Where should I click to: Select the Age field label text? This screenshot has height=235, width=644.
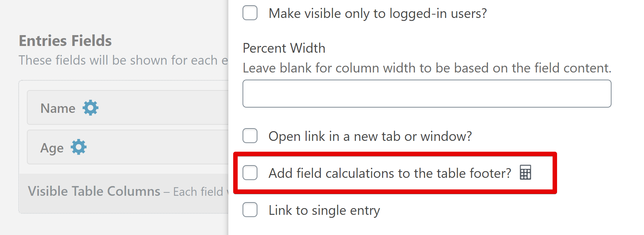coord(52,148)
